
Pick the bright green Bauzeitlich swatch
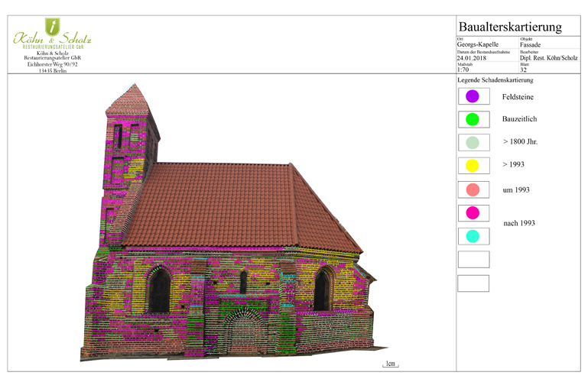[x=473, y=119]
